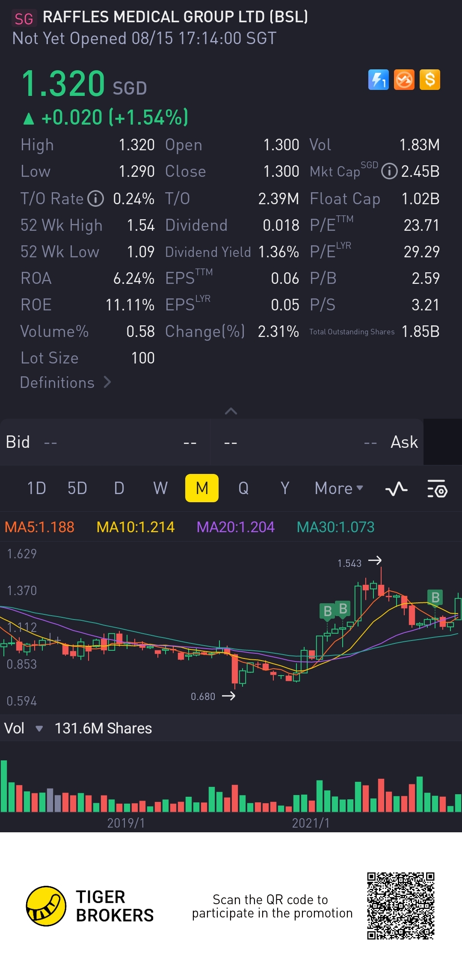The width and height of the screenshot is (462, 980).
Task: Tap the Tiger Brokers logo
Action: (90, 906)
